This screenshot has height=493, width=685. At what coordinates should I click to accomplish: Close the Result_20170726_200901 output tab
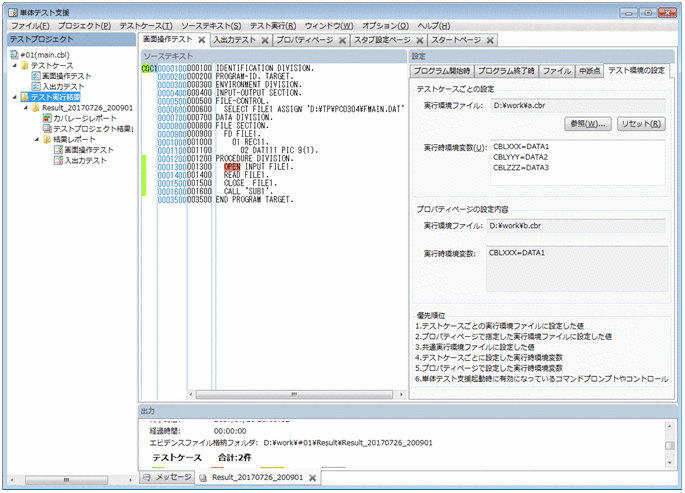(x=312, y=478)
